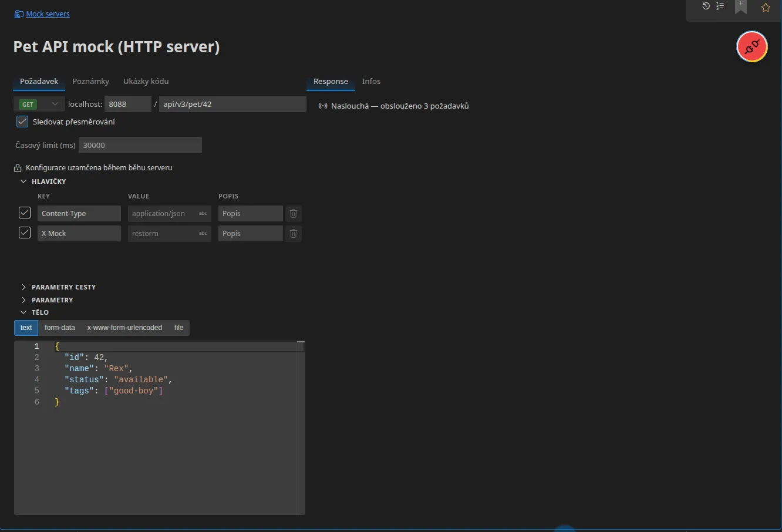This screenshot has height=532, width=782.
Task: Click the Časový limit (ms) label
Action: point(45,145)
